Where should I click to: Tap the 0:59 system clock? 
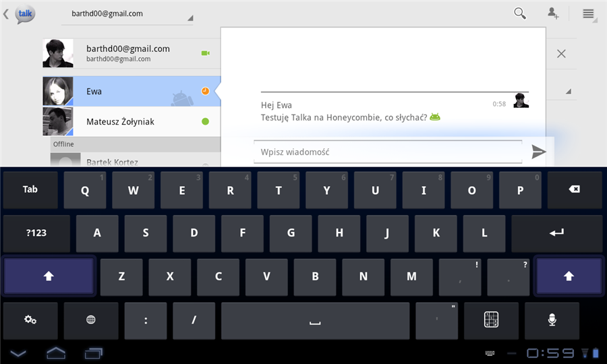tap(550, 353)
